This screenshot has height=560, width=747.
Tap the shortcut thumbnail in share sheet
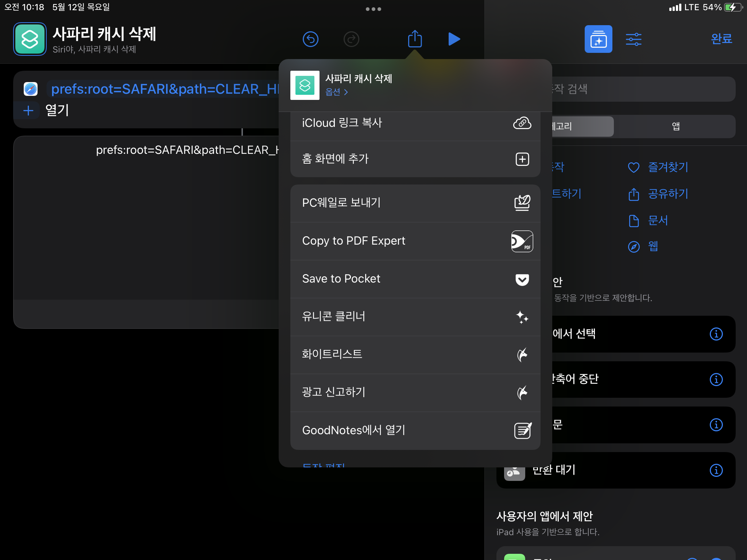[x=305, y=85]
